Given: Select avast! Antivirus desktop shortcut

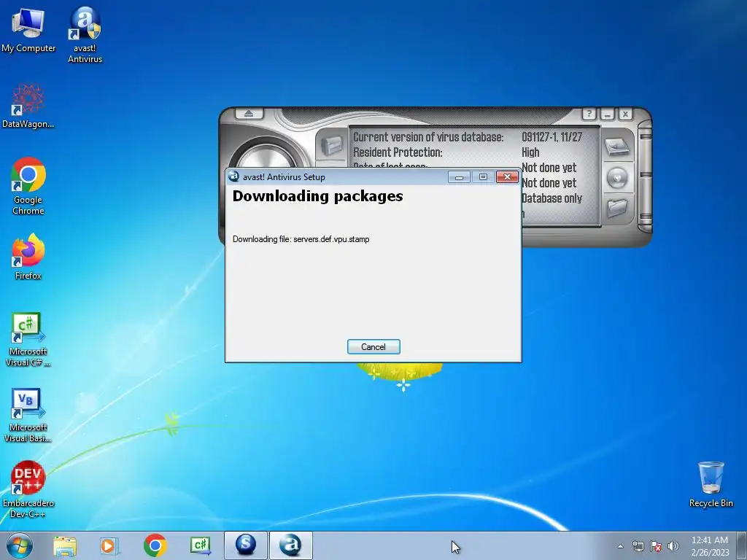Looking at the screenshot, I should click(85, 35).
